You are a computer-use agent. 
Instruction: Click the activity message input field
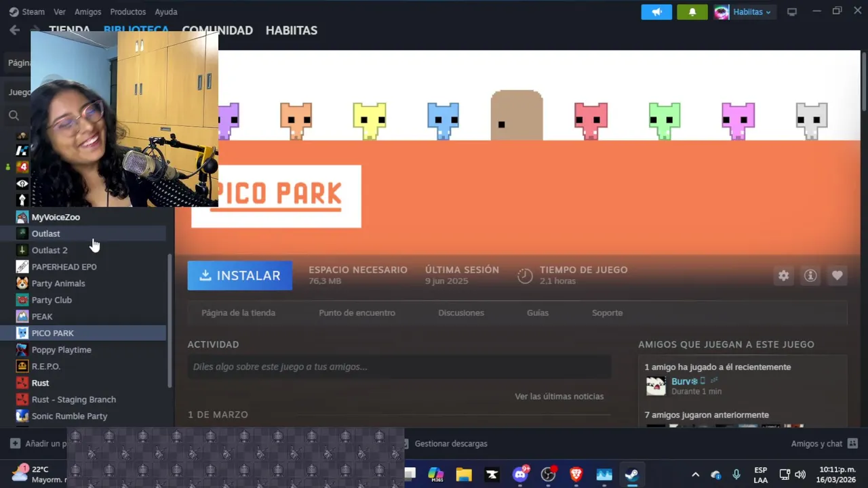pos(399,367)
